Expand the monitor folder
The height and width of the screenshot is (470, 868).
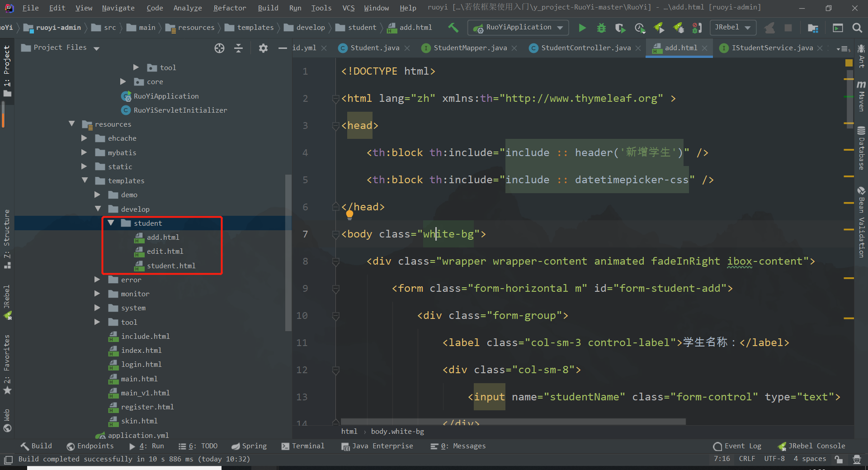(x=97, y=294)
